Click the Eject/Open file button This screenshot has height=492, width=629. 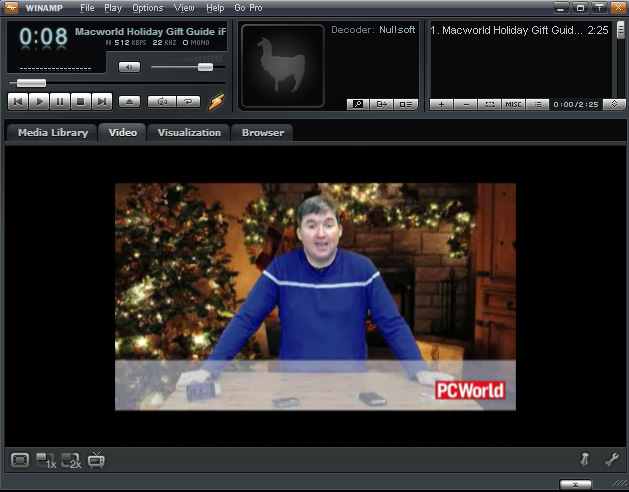point(129,101)
